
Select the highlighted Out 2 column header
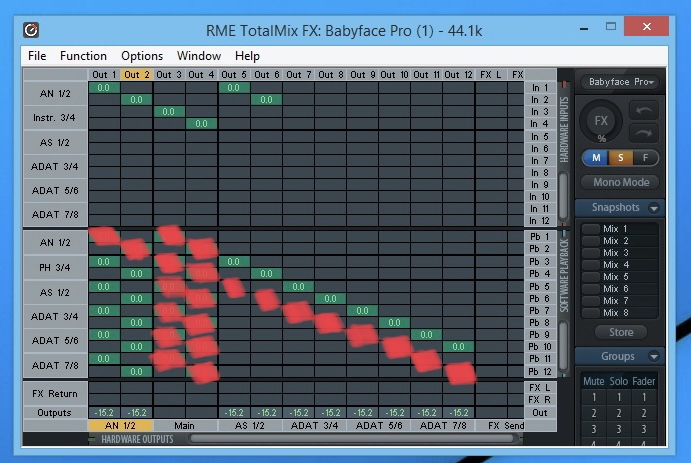(x=137, y=74)
